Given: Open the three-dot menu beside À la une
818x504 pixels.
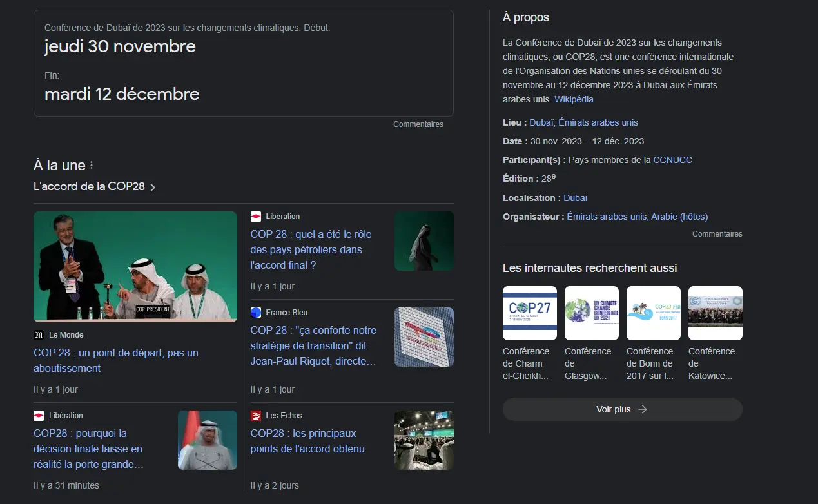Looking at the screenshot, I should pos(92,166).
